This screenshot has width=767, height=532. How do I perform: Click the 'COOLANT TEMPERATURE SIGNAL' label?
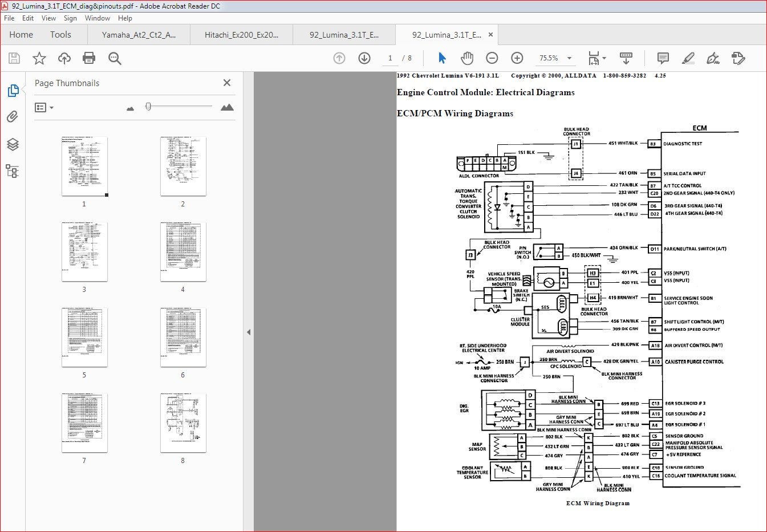[700, 476]
